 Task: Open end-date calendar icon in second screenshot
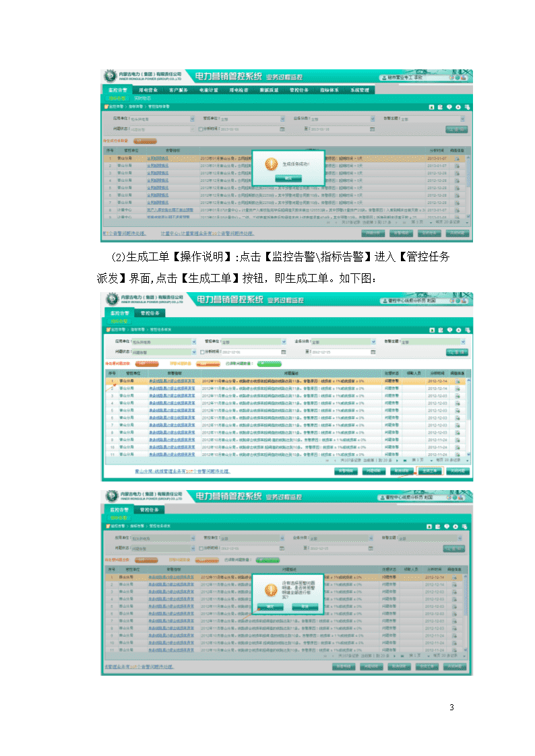click(x=373, y=352)
